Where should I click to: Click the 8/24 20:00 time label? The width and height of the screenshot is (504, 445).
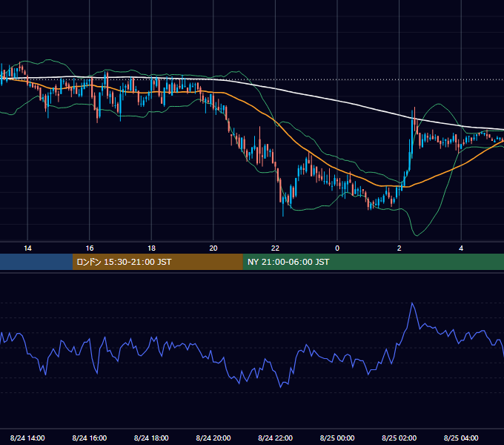tap(213, 438)
